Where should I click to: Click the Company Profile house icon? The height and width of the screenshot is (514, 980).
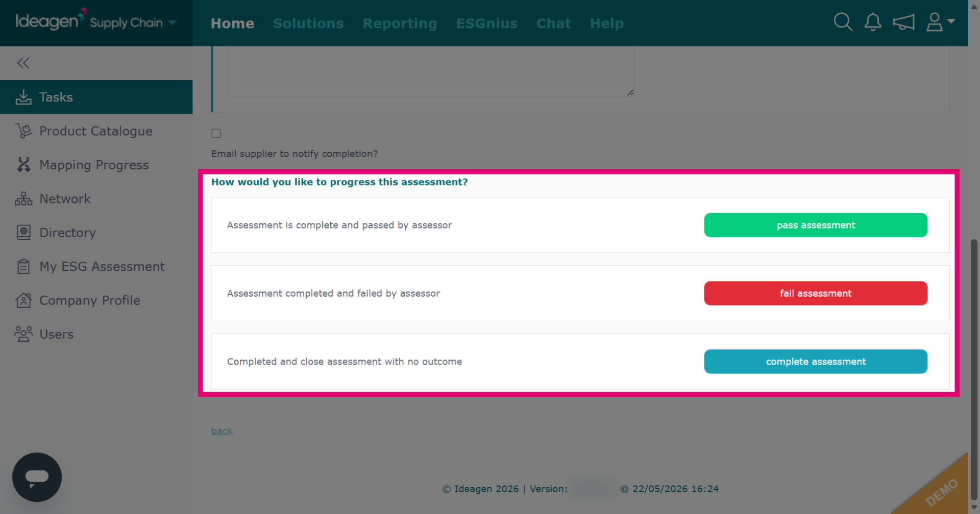[x=23, y=300]
